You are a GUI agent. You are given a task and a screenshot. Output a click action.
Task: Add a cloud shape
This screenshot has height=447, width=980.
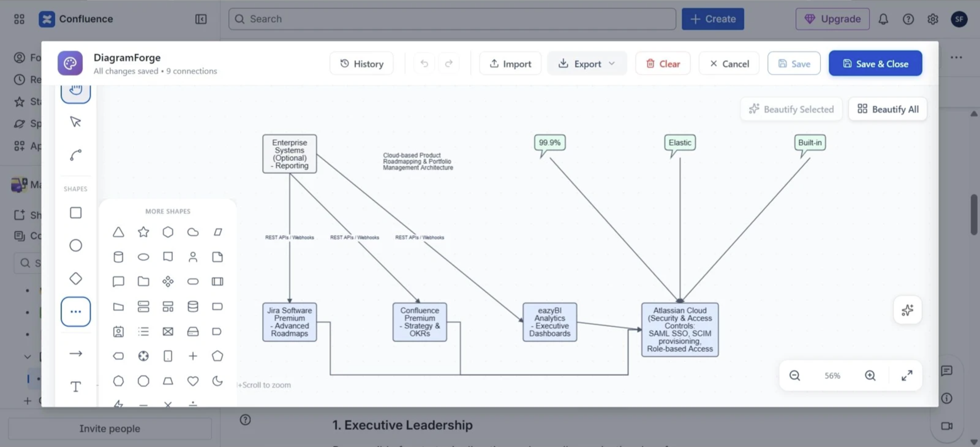pyautogui.click(x=193, y=232)
